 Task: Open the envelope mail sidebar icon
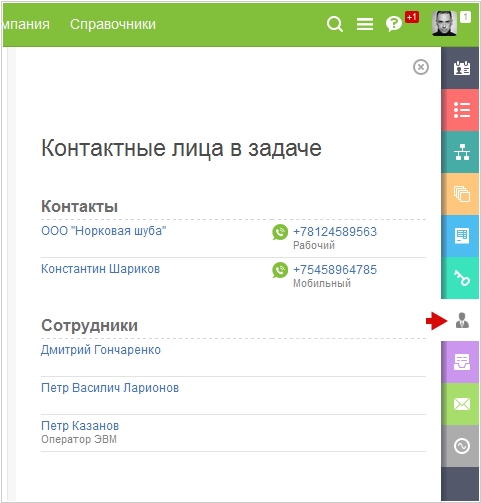(x=461, y=404)
